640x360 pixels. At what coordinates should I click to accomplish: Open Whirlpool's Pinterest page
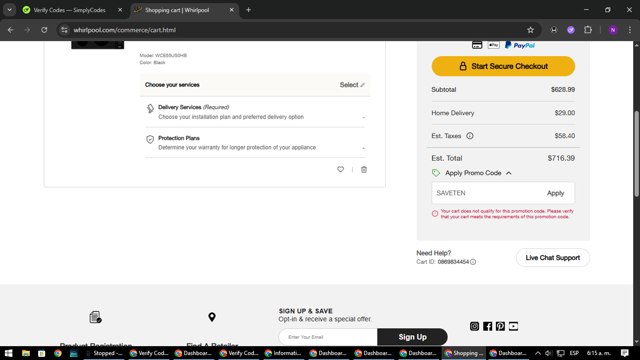click(x=500, y=326)
